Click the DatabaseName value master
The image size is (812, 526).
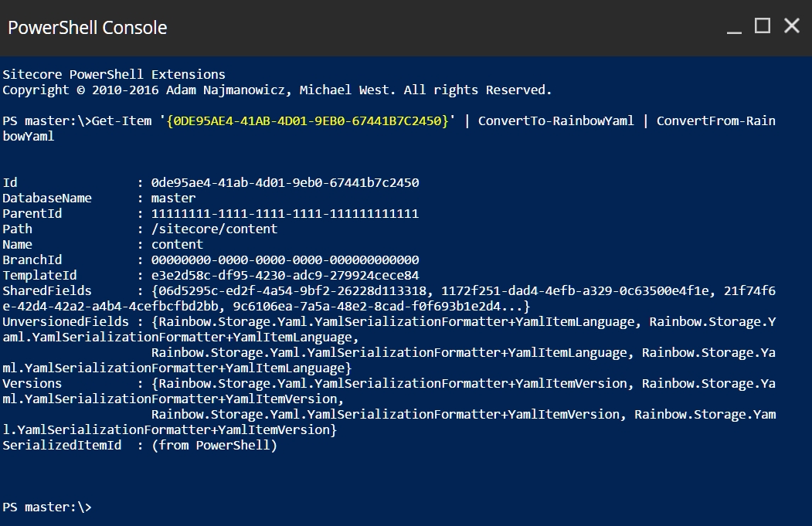174,199
